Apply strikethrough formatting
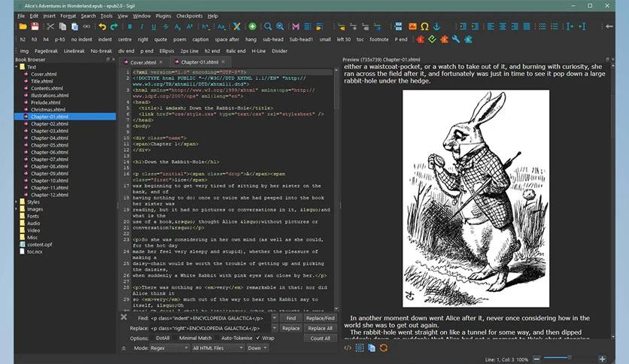 pyautogui.click(x=166, y=26)
